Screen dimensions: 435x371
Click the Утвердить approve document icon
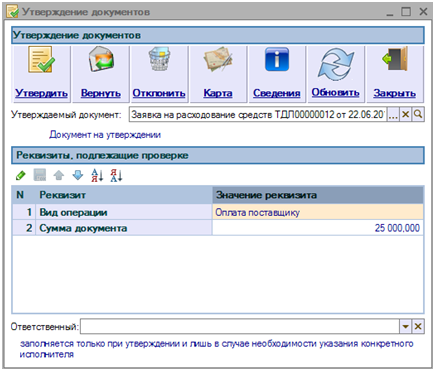click(41, 59)
